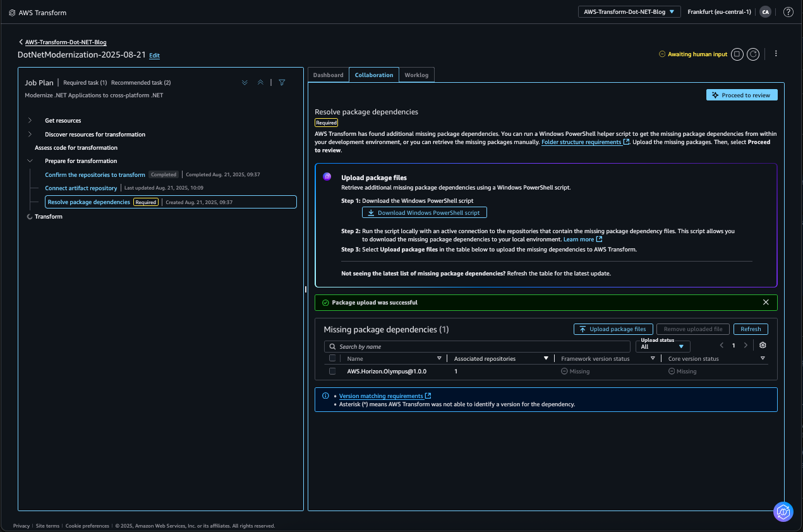803x532 pixels.
Task: Expand the Get resources tree item
Action: (29, 120)
